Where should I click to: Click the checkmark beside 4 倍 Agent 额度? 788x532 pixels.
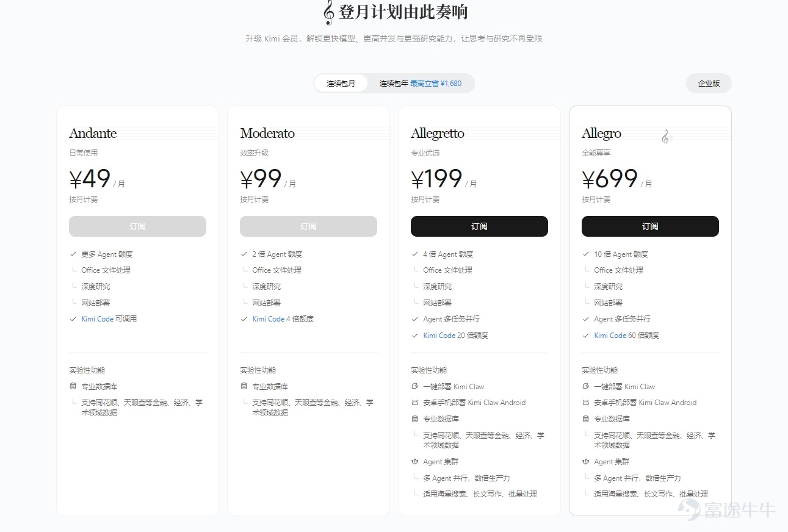[x=415, y=254]
